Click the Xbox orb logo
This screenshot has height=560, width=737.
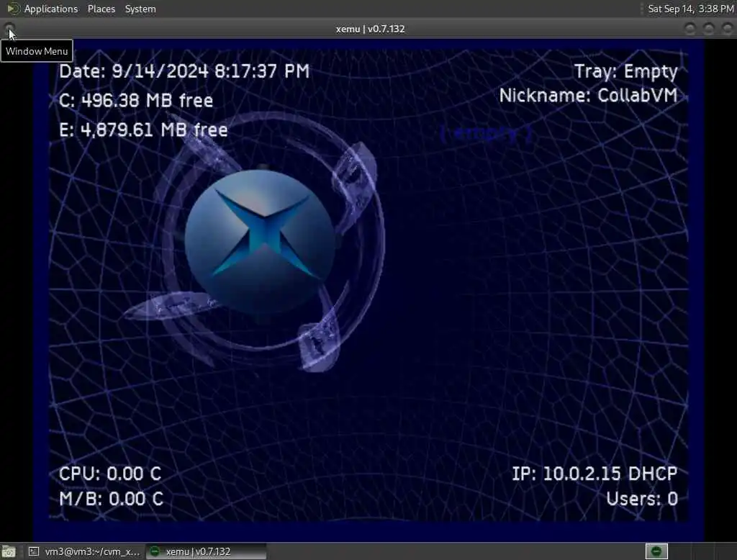coord(260,241)
